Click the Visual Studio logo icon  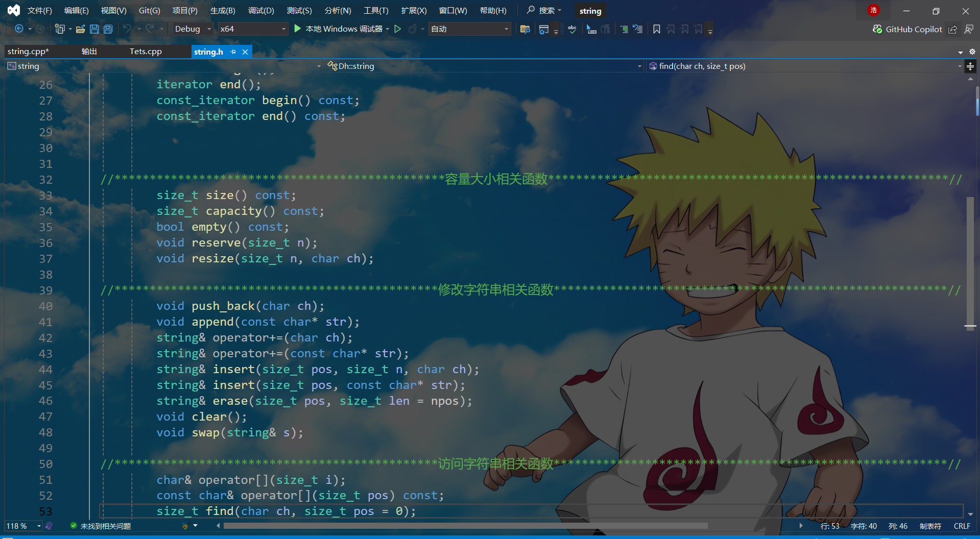[14, 10]
